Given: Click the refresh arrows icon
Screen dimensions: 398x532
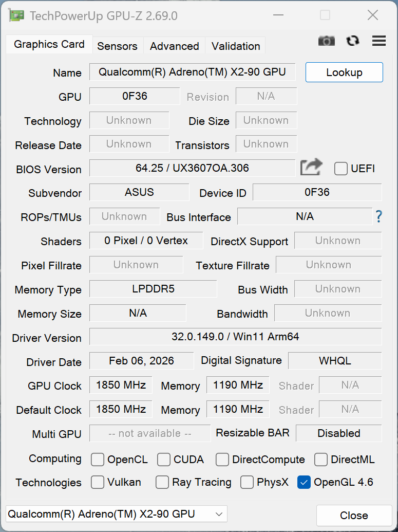Looking at the screenshot, I should (x=353, y=41).
